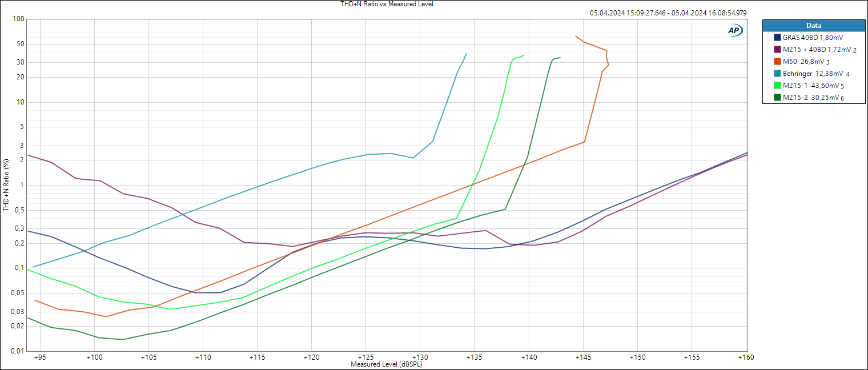Click the purple M215 + 40BD color swatch
Viewport: 868px width, 370px height.
coord(777,50)
